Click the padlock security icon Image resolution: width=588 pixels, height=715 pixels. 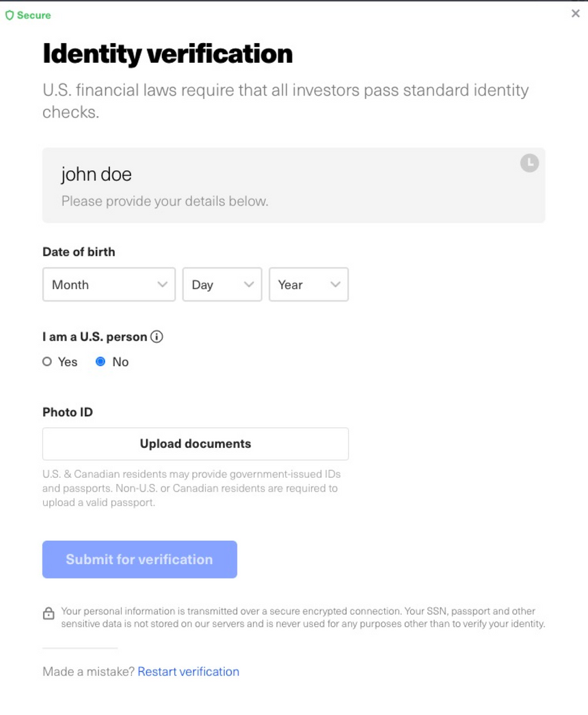pyautogui.click(x=49, y=614)
